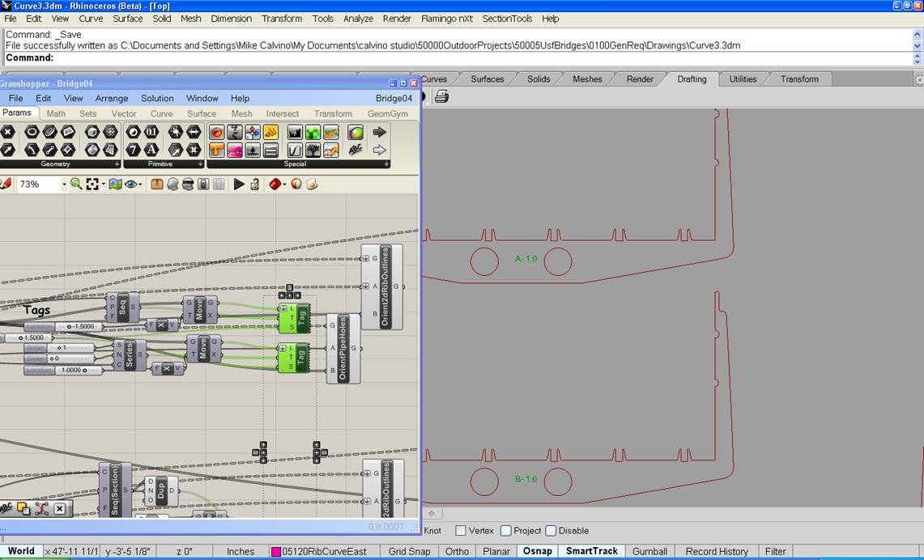Image resolution: width=924 pixels, height=560 pixels.
Task: Expand the Geometry panel with plus arrow
Action: click(117, 164)
